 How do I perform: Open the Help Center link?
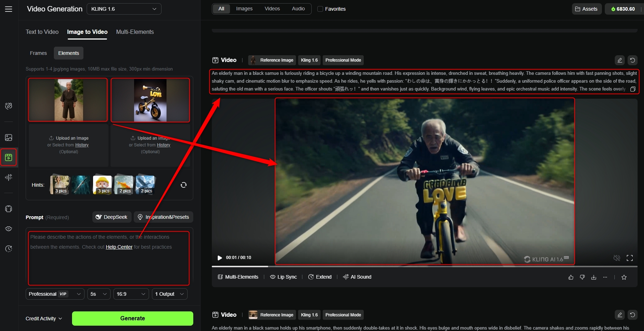pyautogui.click(x=119, y=247)
